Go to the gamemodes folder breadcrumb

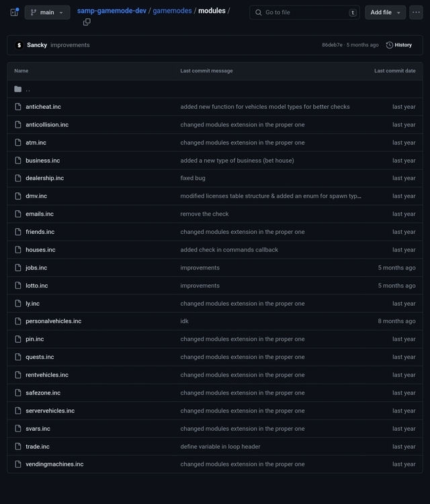point(172,11)
